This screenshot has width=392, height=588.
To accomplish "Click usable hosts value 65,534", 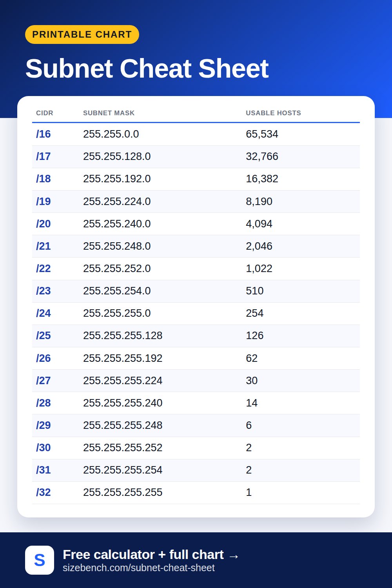I will pos(262,134).
